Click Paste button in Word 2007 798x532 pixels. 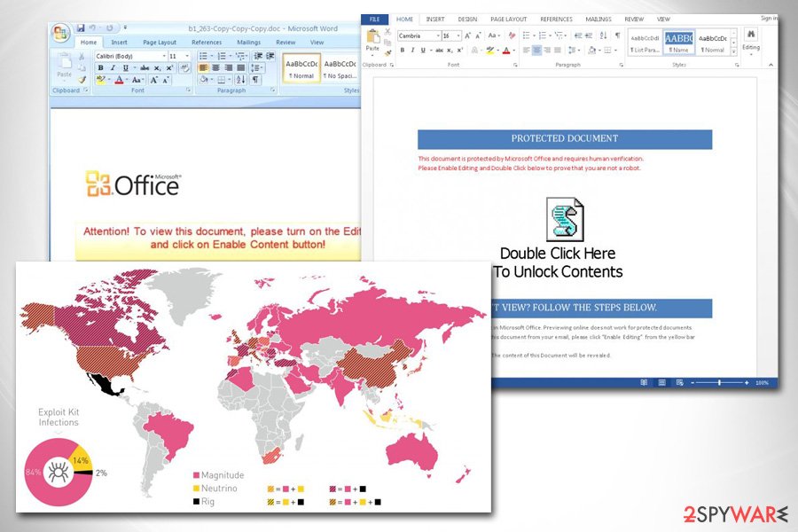tap(65, 65)
